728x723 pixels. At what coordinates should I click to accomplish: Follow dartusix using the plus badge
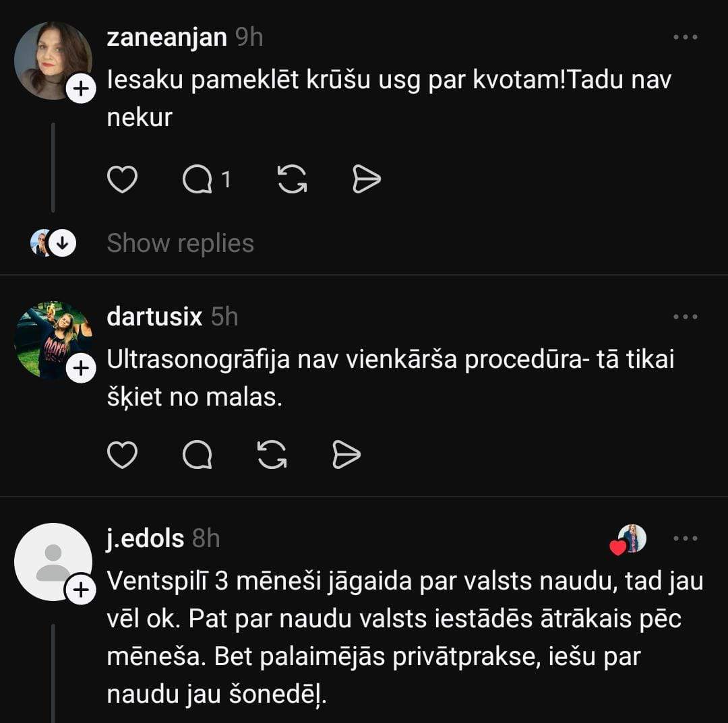coord(81,369)
